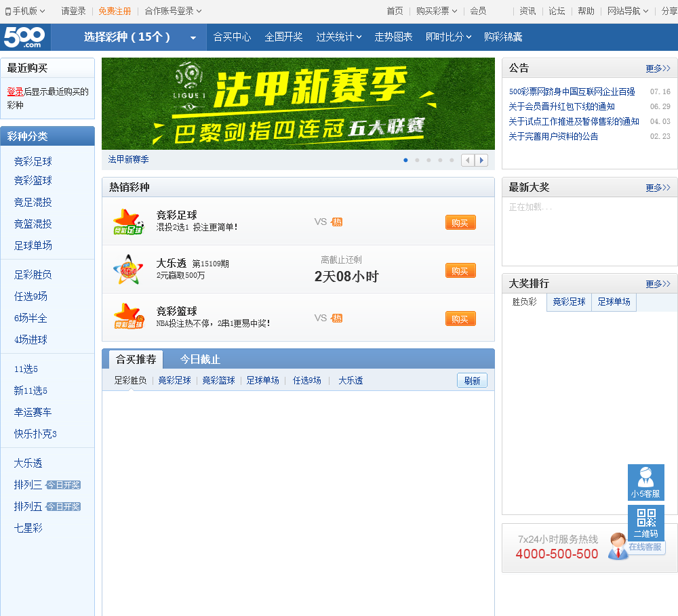This screenshot has width=678, height=616.
Task: Click 法甲新赛季 caption link below banner
Action: tap(128, 159)
